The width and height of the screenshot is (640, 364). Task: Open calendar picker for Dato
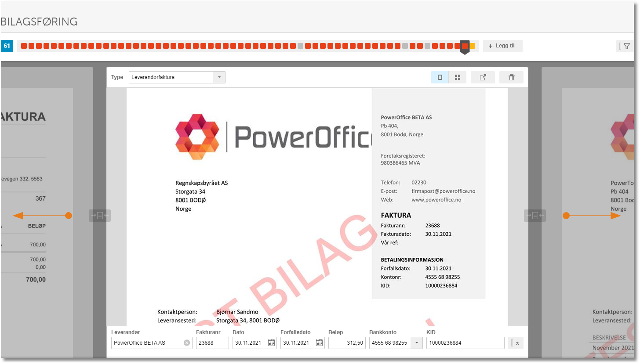point(271,343)
